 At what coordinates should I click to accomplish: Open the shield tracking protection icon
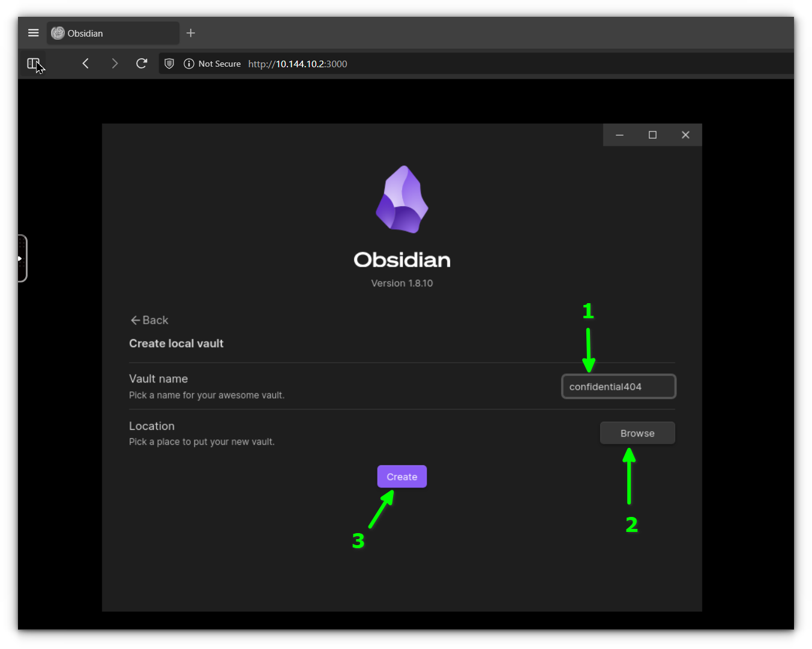[x=169, y=64]
